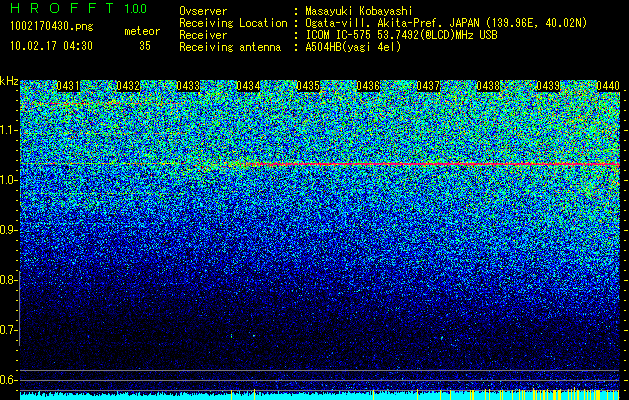Click the 0436 time marker

pyautogui.click(x=368, y=86)
